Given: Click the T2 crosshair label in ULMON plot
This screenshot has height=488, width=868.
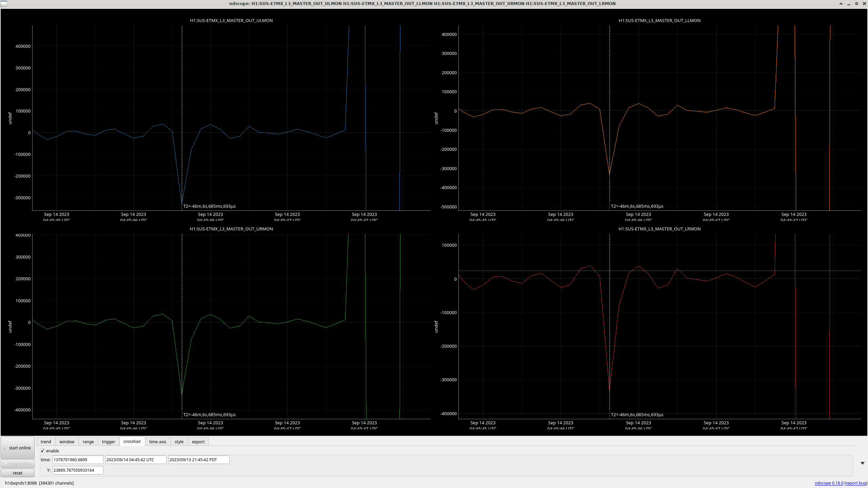Looking at the screenshot, I should point(210,206).
